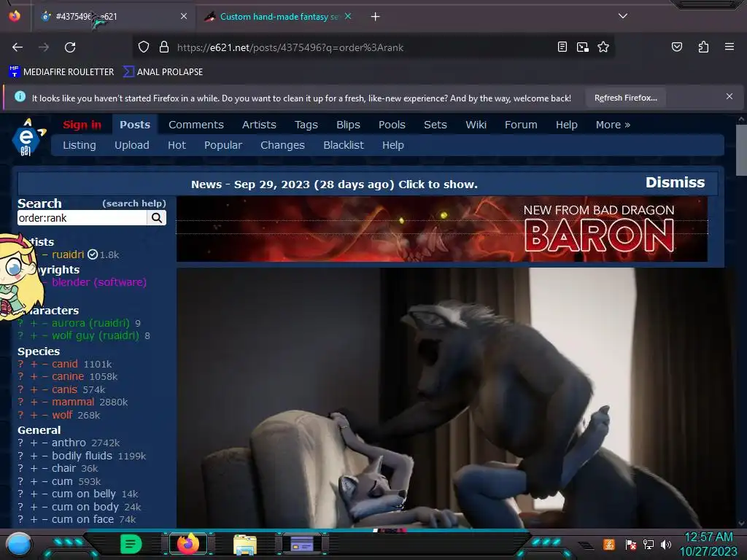Viewport: 747px width, 560px height.
Task: Click the order:rank search field
Action: tap(82, 218)
